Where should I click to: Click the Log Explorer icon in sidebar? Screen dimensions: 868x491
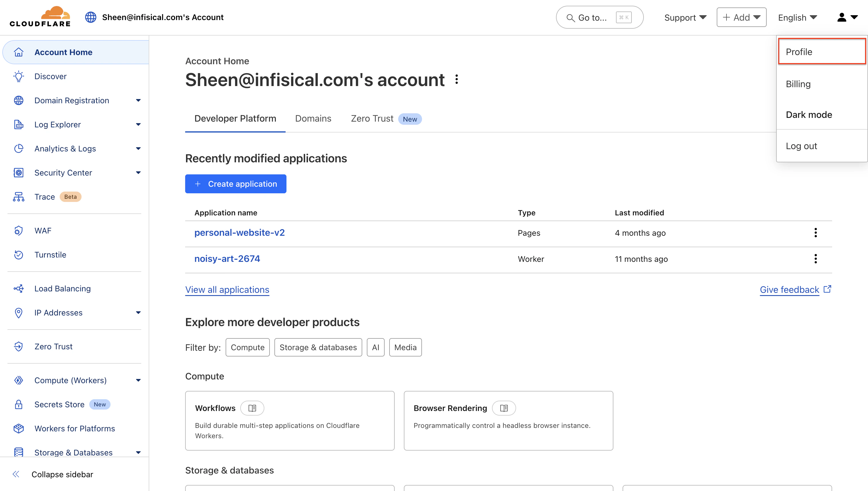[19, 124]
